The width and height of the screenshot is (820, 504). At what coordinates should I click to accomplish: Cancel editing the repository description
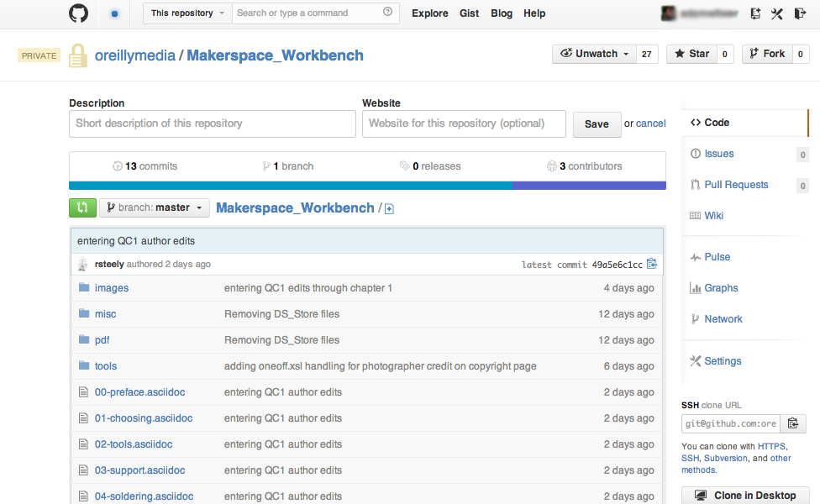coord(650,123)
